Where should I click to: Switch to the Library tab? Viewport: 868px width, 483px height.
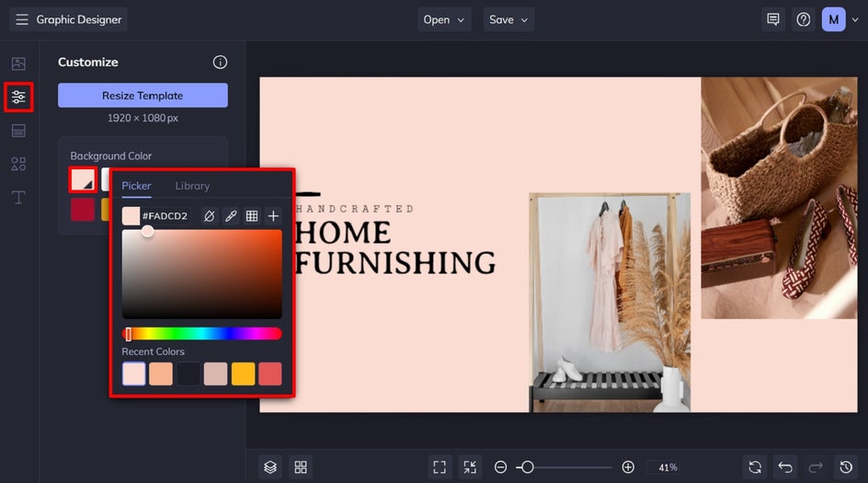[x=192, y=186]
